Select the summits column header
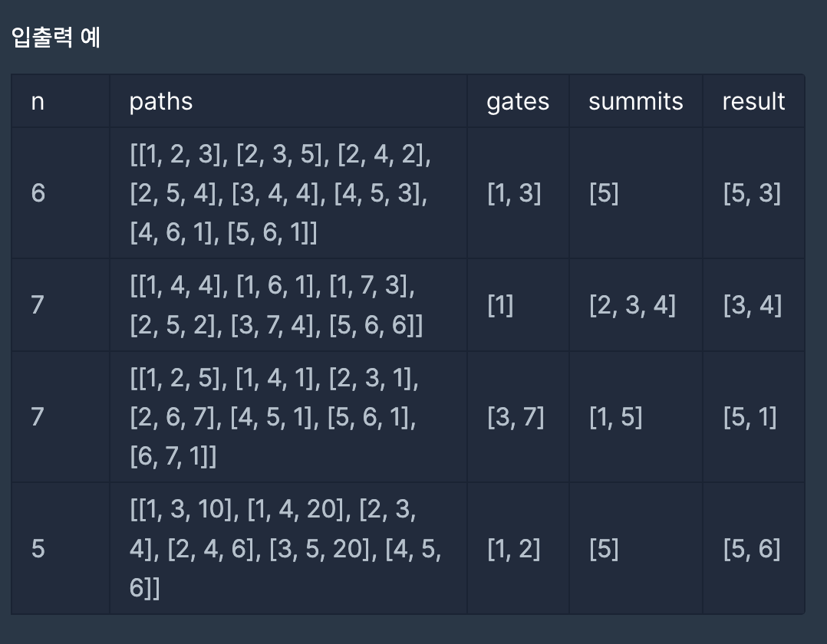This screenshot has width=827, height=644. point(636,101)
